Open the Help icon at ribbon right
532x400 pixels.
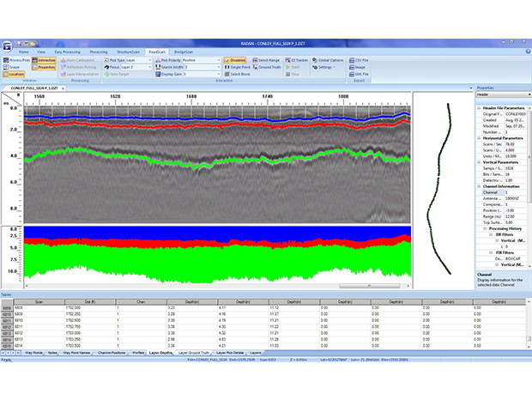click(x=528, y=52)
